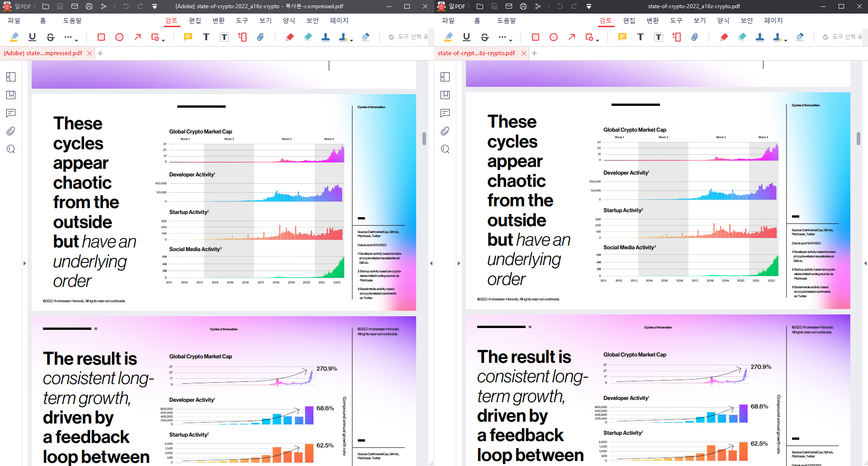Image resolution: width=868 pixels, height=466 pixels.
Task: Pick the rectangle shape tool in right window
Action: point(536,37)
